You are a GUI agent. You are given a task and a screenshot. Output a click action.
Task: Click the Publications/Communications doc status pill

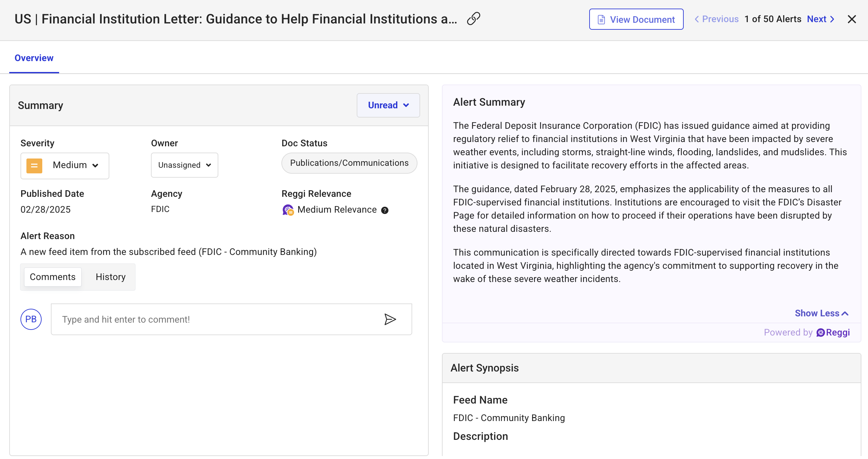click(x=349, y=163)
